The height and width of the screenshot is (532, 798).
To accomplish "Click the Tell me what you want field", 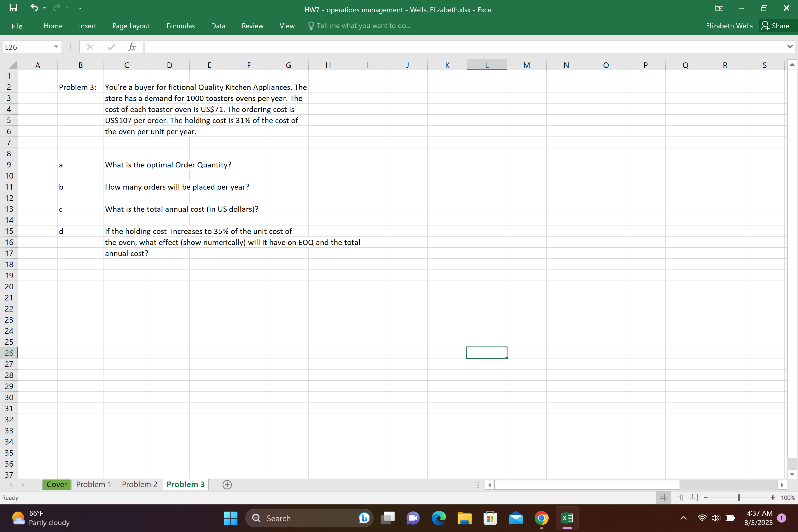I will [x=363, y=26].
